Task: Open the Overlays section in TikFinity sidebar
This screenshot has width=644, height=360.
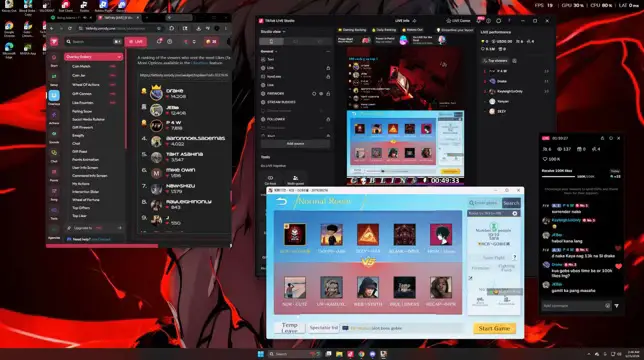Action: pos(54,97)
